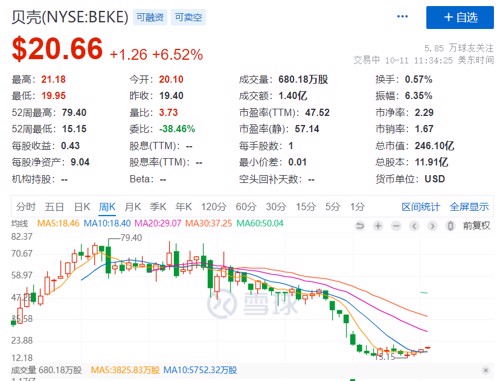Click the candlestick style icon beside 前复权
500x381 pixels.
pos(450,226)
